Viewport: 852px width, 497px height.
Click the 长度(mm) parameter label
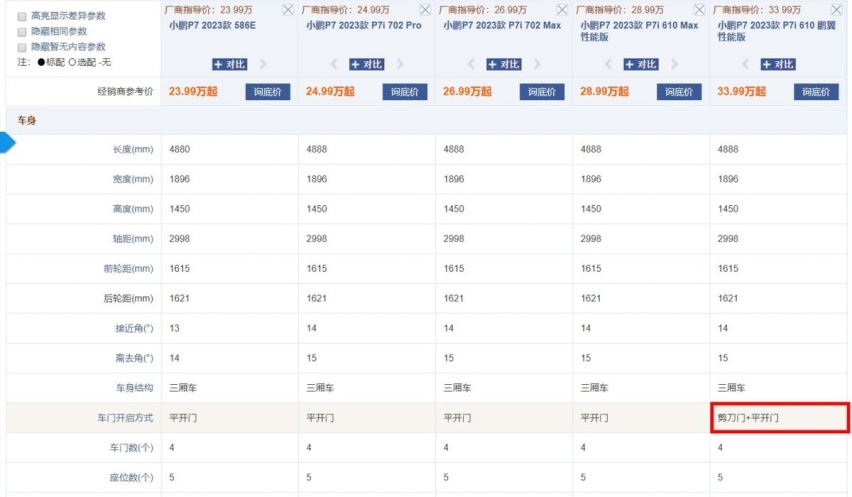click(133, 149)
